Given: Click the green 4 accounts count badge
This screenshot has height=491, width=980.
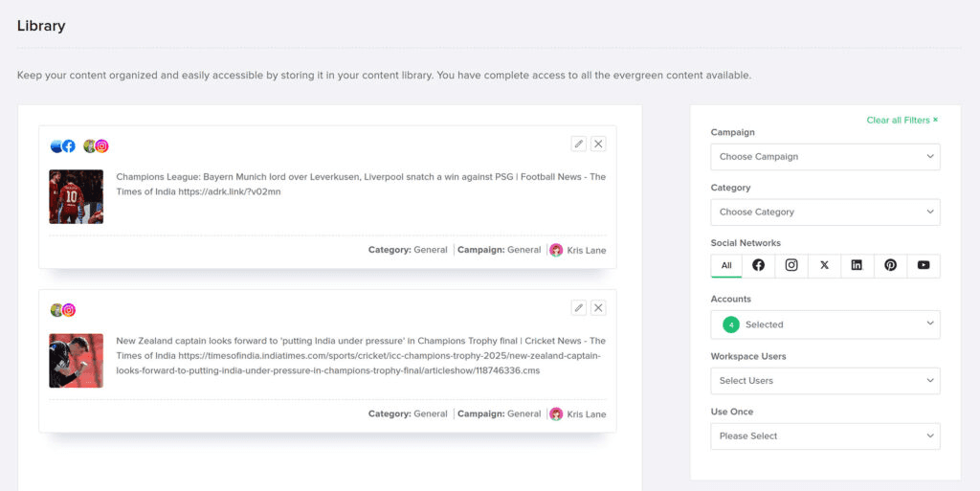Looking at the screenshot, I should click(730, 324).
